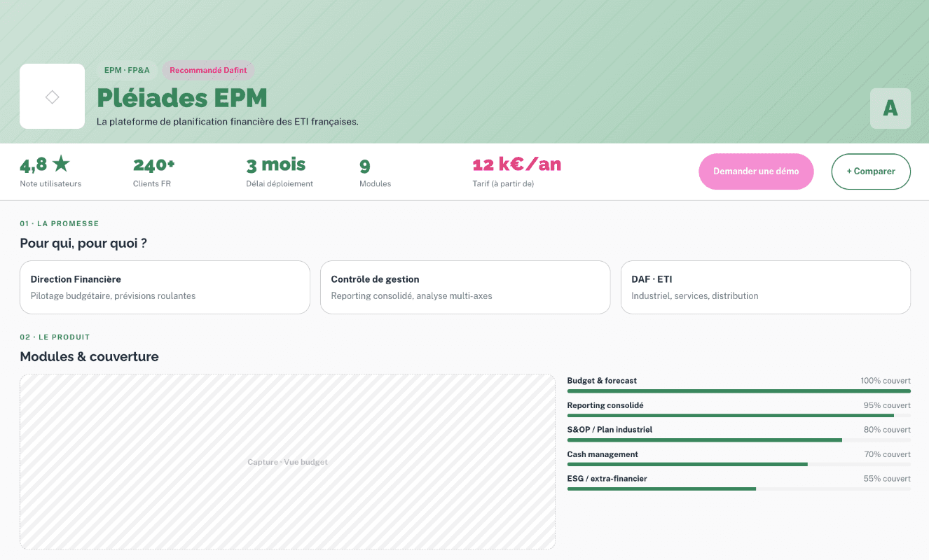Click the 100% couvert value

[x=886, y=381]
